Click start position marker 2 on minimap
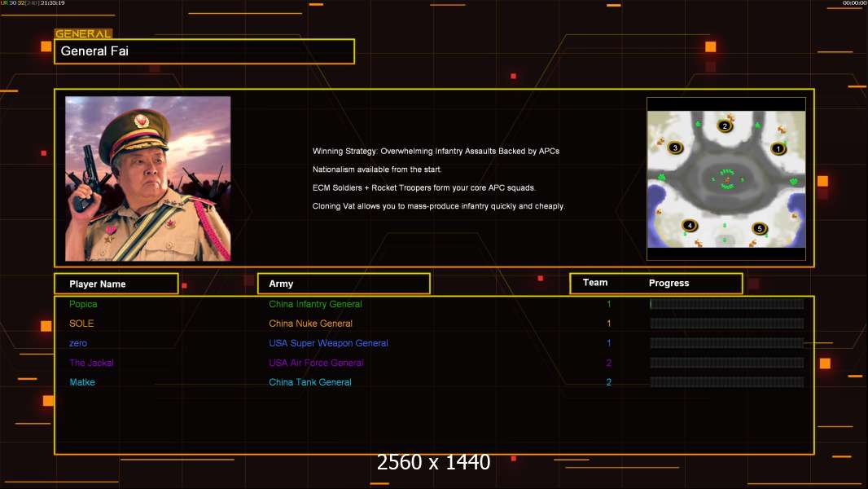The width and height of the screenshot is (868, 489). [725, 126]
